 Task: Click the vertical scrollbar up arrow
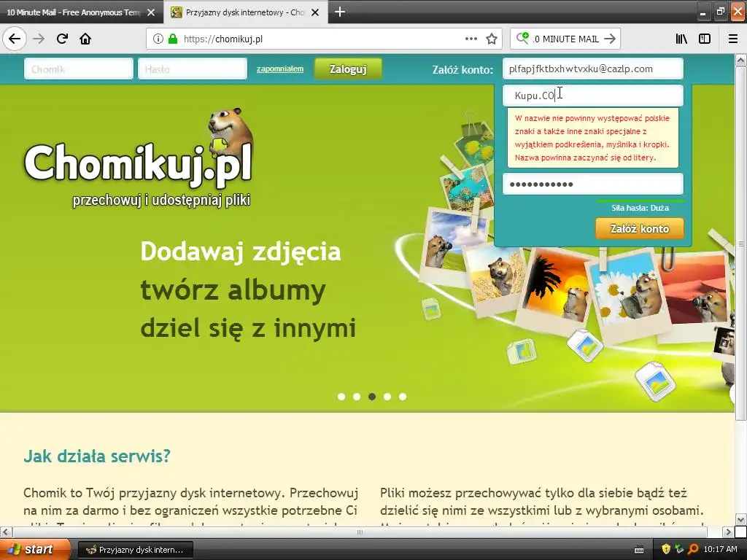(740, 60)
